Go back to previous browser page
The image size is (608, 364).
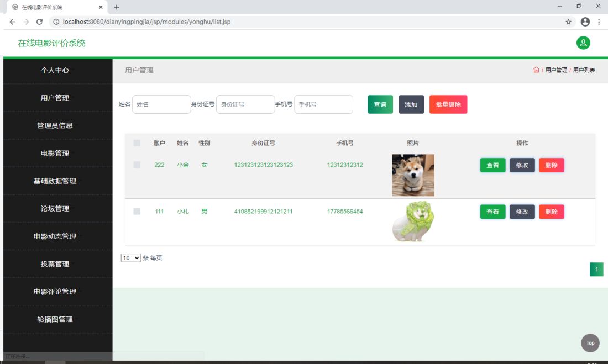13,22
